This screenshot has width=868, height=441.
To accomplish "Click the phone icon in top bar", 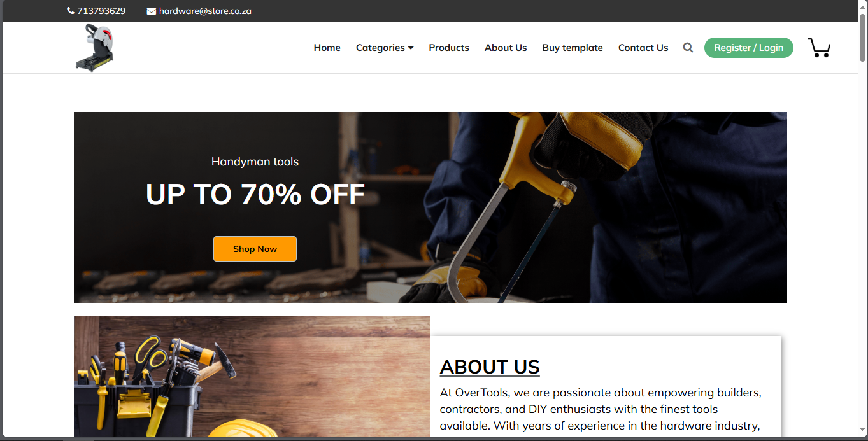I will pos(71,11).
